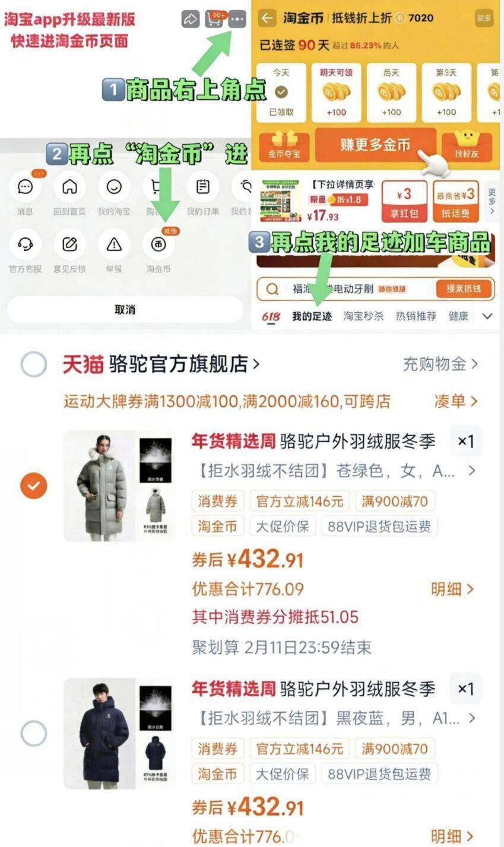The image size is (504, 847).
Task: Tap the 赚更多金币 button
Action: click(x=375, y=145)
